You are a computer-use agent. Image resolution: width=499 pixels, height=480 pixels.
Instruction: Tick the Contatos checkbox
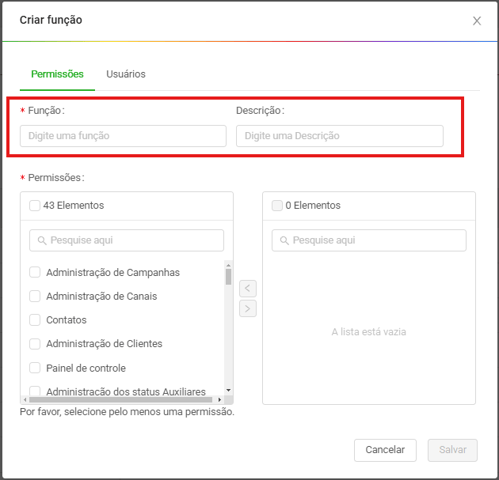click(35, 320)
